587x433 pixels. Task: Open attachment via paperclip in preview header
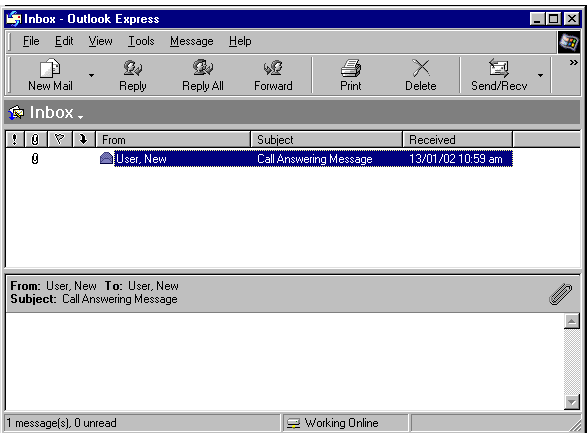click(560, 294)
